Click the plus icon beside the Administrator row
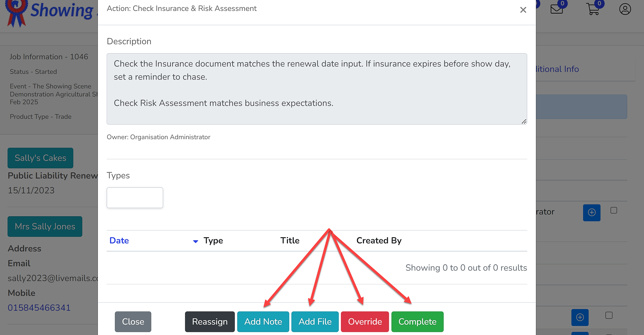Image resolution: width=644 pixels, height=335 pixels. (x=592, y=212)
